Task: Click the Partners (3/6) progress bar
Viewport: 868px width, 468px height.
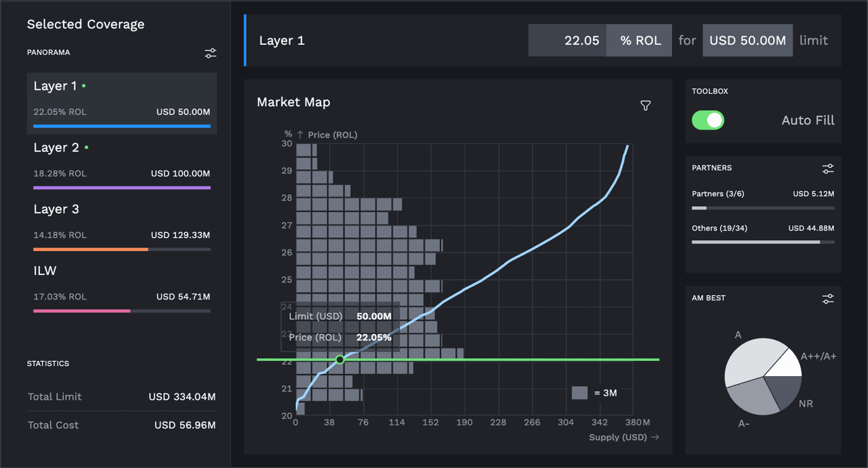Action: [x=762, y=208]
